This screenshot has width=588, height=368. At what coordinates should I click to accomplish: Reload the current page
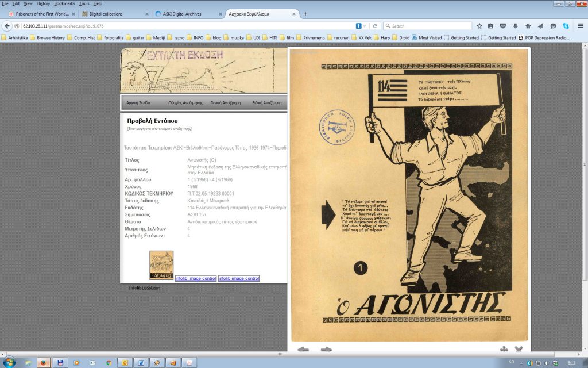375,26
